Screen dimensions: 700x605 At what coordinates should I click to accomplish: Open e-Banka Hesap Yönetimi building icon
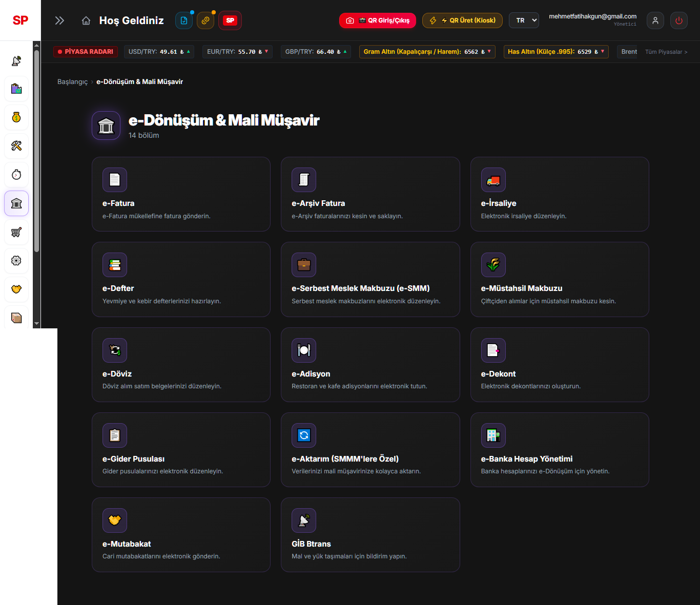tap(493, 435)
